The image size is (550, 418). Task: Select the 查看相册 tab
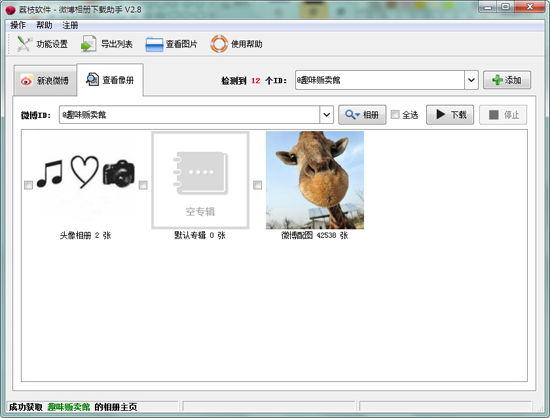(110, 80)
